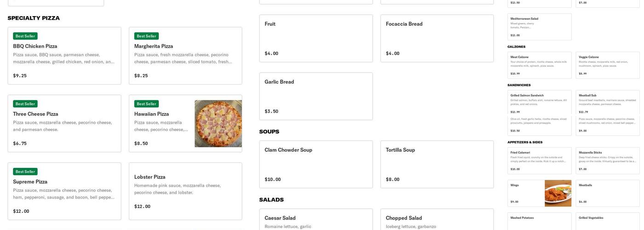The width and height of the screenshot is (644, 230).
Task: Open the Three Cheese Pizza item
Action: [64, 123]
